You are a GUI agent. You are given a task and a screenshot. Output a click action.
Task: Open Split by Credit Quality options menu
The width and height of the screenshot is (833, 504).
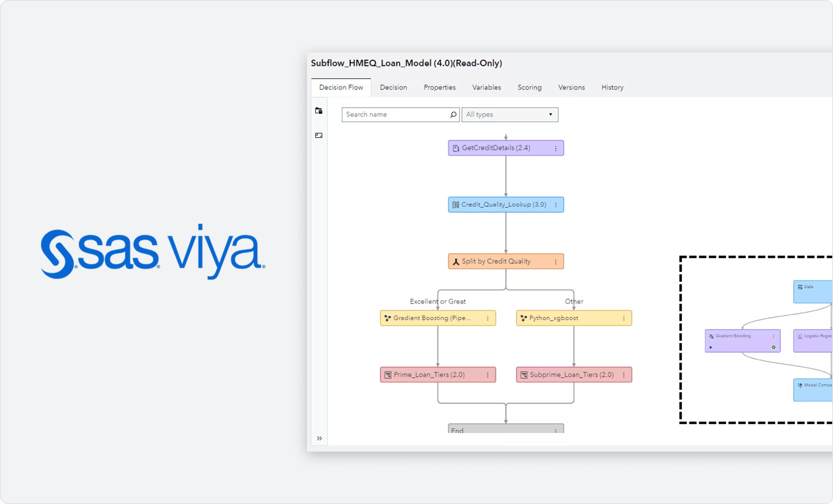[556, 262]
